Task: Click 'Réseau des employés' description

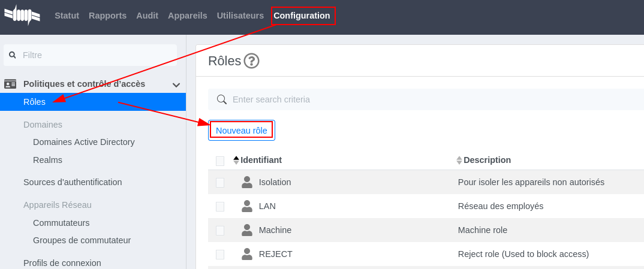Action: (x=501, y=206)
